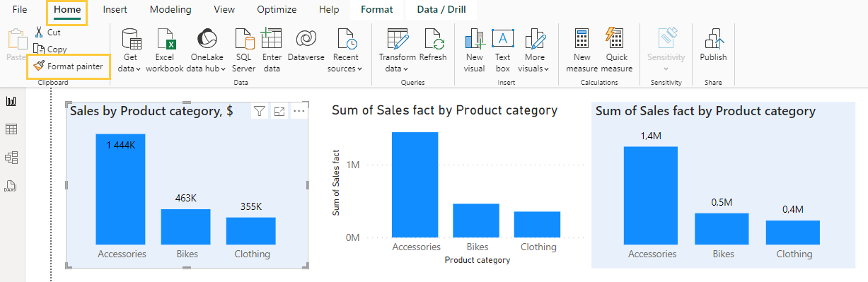Switch to the Modeling ribbon tab
The width and height of the screenshot is (868, 282).
[x=171, y=10]
